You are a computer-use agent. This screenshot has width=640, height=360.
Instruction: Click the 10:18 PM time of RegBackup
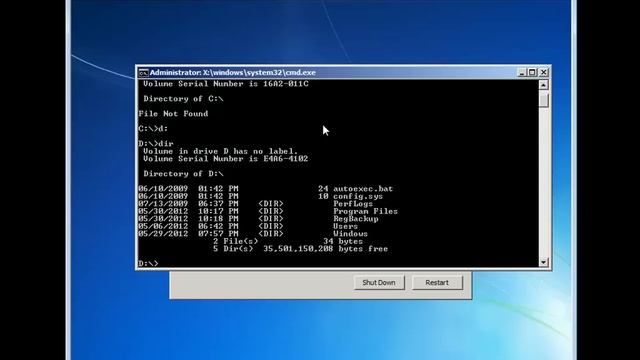point(218,219)
